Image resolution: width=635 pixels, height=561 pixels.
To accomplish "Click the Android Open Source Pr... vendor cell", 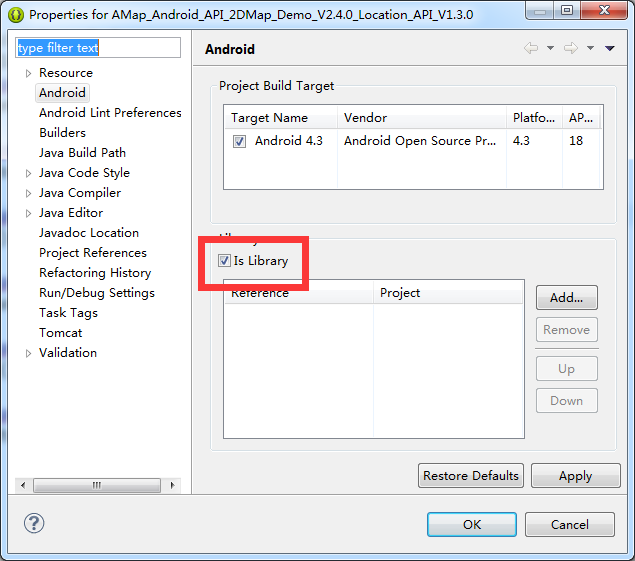I will [x=420, y=141].
